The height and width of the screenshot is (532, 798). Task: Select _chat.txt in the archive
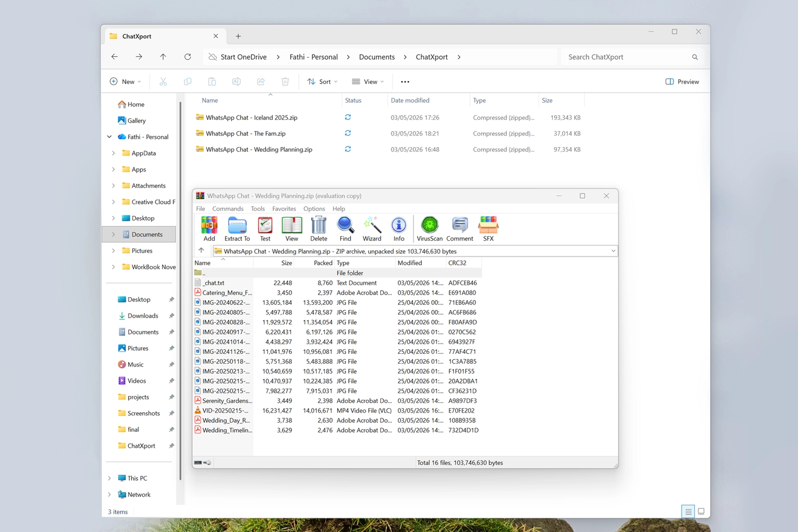coord(213,283)
